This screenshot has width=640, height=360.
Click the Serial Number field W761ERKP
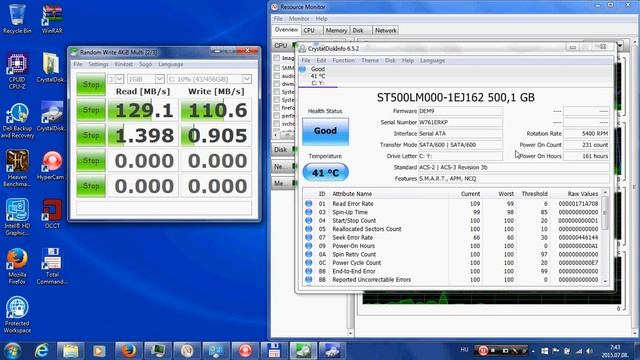coord(460,122)
